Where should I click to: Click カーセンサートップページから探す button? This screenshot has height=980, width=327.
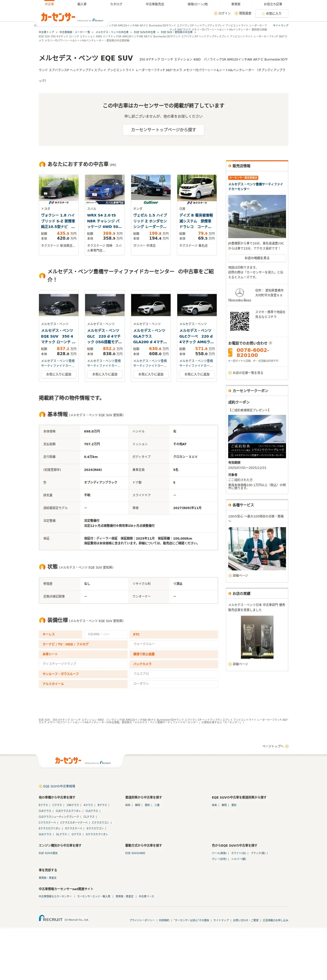(x=163, y=130)
